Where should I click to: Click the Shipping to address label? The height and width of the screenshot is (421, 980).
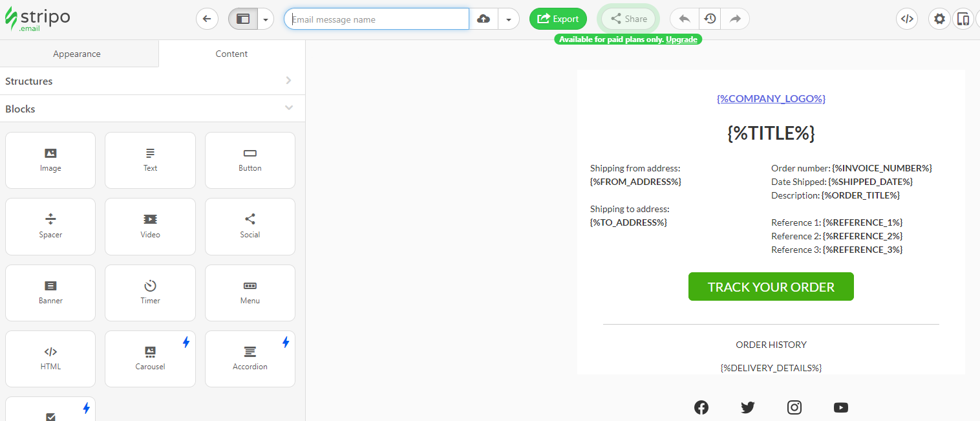[x=630, y=209]
